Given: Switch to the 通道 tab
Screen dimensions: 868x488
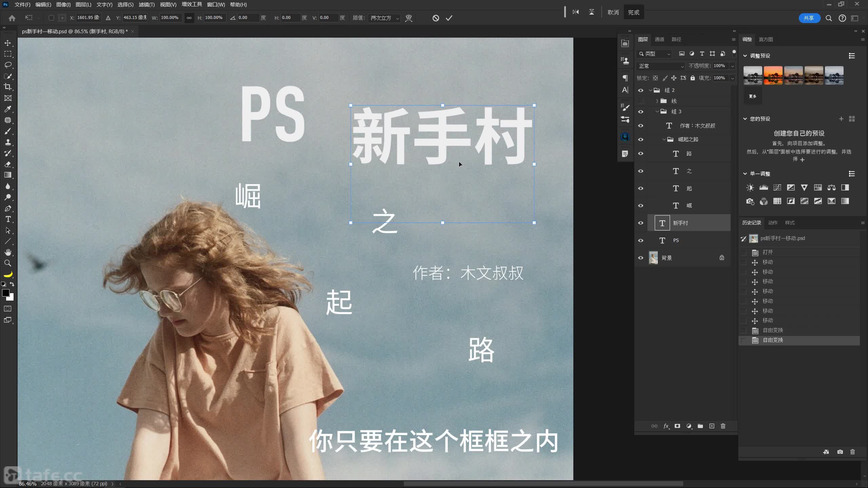Looking at the screenshot, I should click(x=659, y=39).
